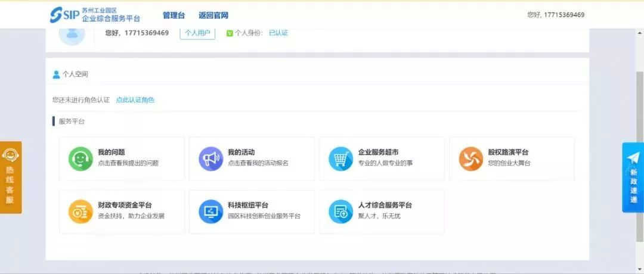Click the text 专业的人做专业的事
Image resolution: width=644 pixels, height=274 pixels.
pyautogui.click(x=385, y=163)
